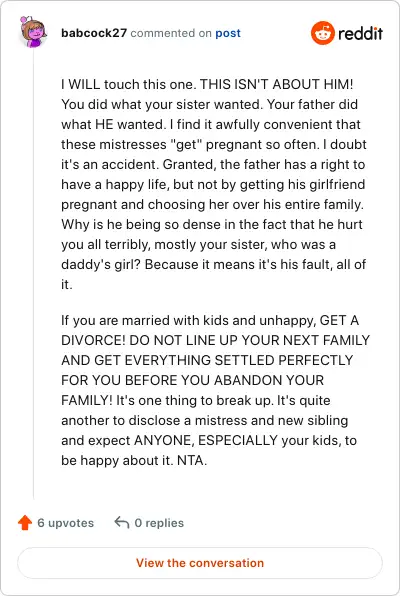The height and width of the screenshot is (596, 400).
Task: Open the babcock27 username link
Action: click(94, 33)
